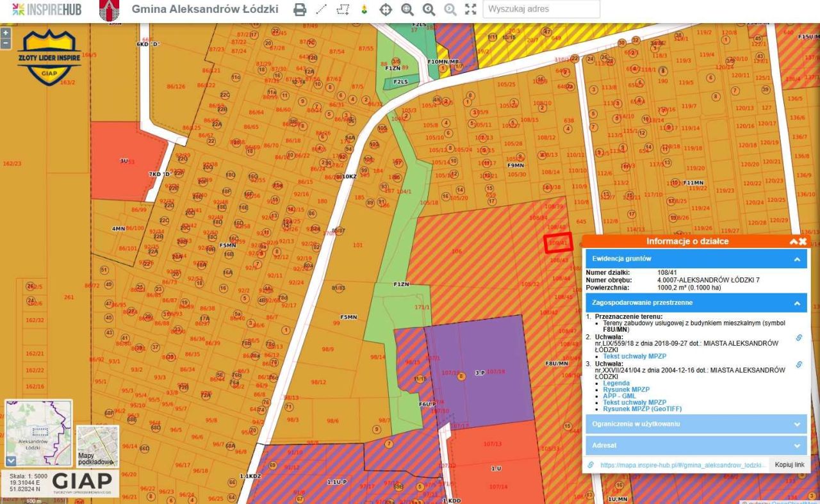Screen dimensions: 820x504
Task: Click parcel number 162/23 on the map
Action: [12, 164]
